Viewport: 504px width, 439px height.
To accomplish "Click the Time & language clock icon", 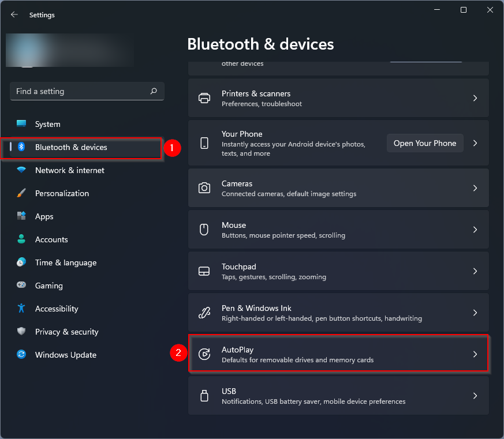I will click(x=21, y=262).
